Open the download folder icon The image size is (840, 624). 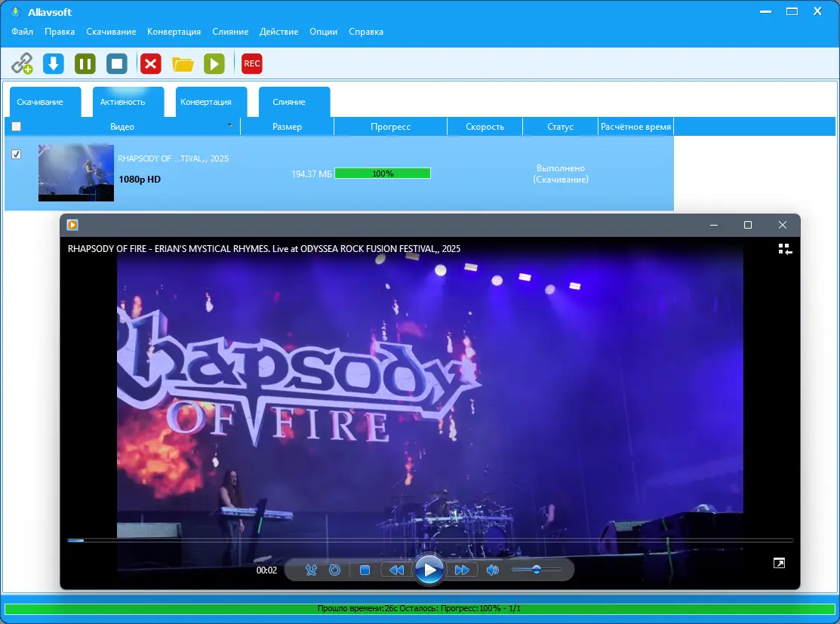coord(183,63)
